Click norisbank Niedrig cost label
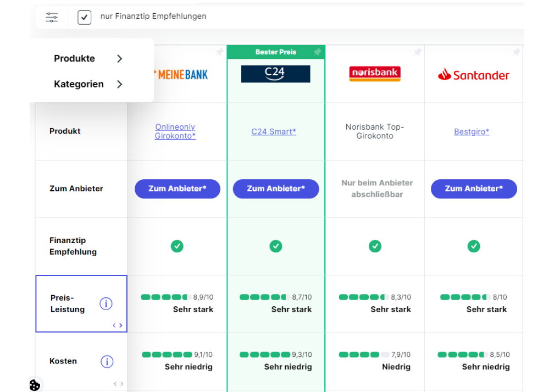 tap(396, 367)
